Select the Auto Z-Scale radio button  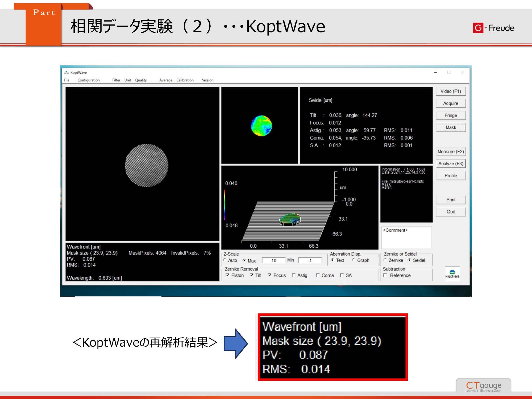tap(225, 260)
